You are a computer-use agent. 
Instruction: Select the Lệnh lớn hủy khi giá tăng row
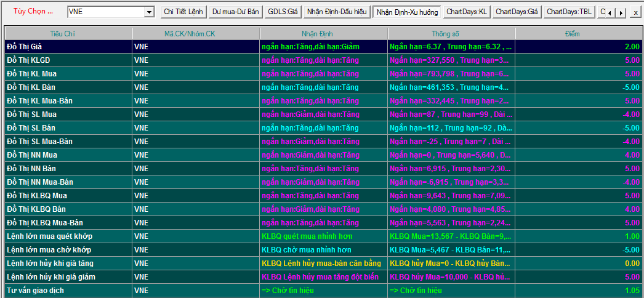point(323,264)
